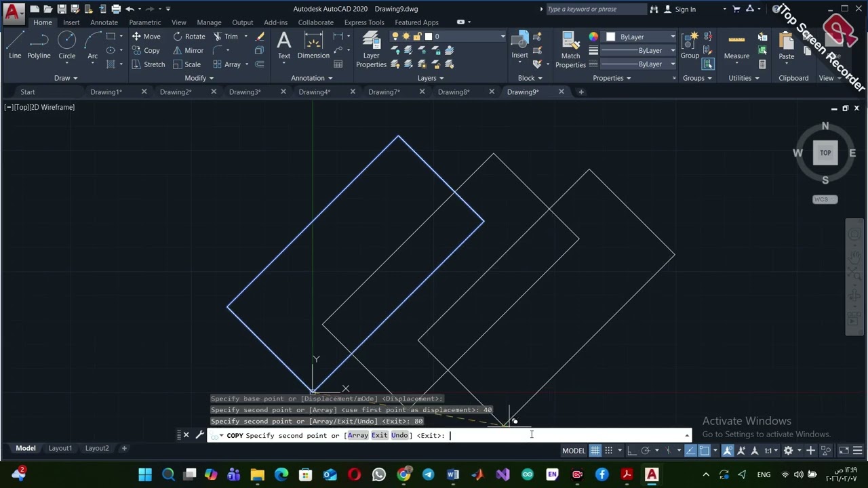This screenshot has height=488, width=868.
Task: Choose the Undo option in command line
Action: pos(399,435)
